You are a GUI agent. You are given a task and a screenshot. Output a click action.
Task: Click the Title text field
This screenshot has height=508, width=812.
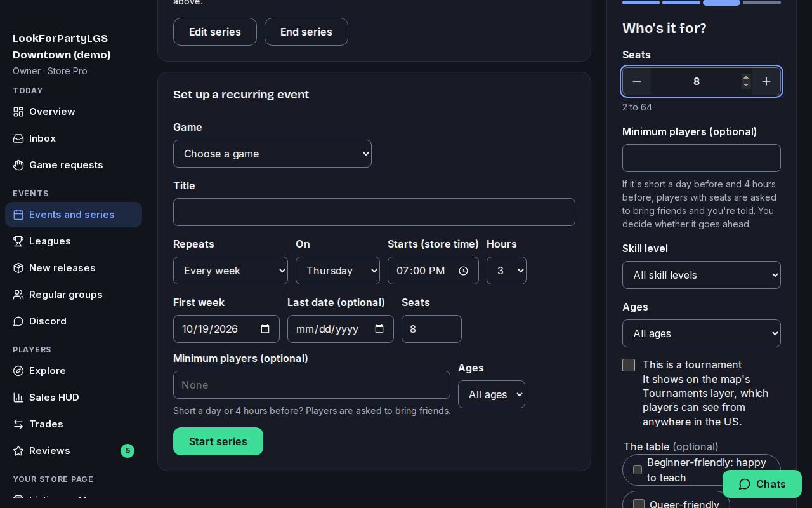[x=374, y=212]
